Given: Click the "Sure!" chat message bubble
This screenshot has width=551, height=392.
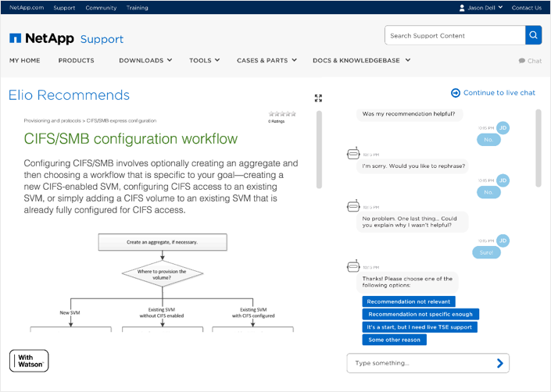Looking at the screenshot, I should tap(486, 253).
